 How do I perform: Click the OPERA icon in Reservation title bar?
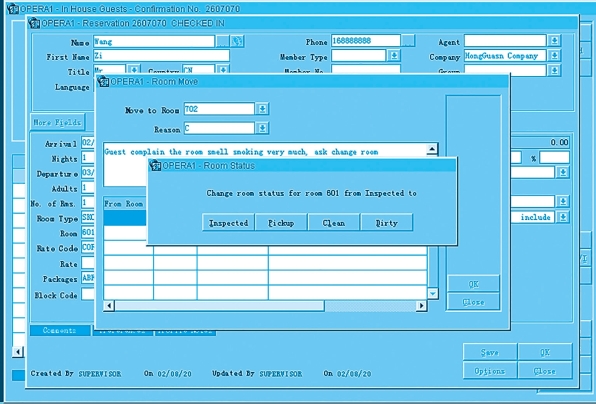pos(34,24)
